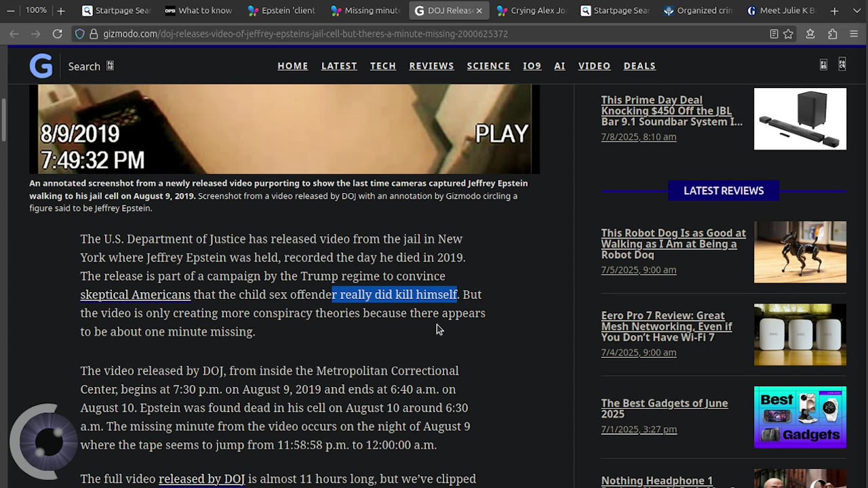Viewport: 868px width, 488px height.
Task: Open the IO9 nav item
Action: tap(532, 66)
